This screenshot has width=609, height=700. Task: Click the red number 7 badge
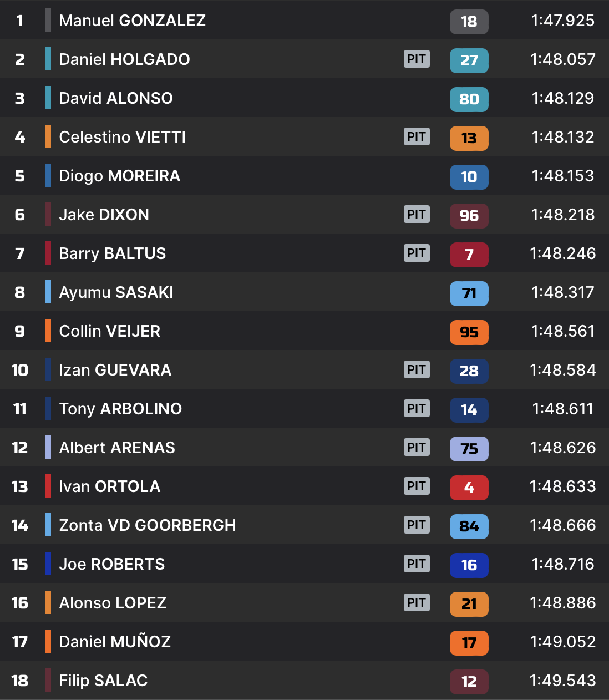[469, 255]
